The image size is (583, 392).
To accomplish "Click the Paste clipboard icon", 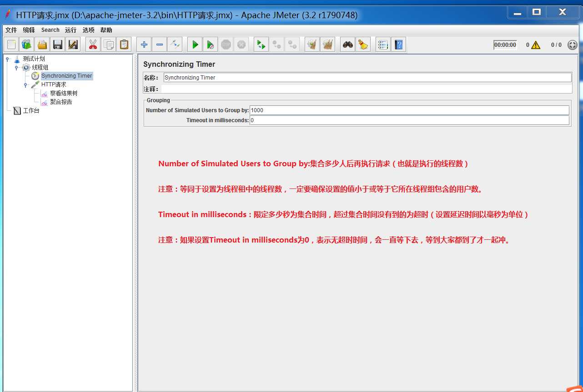I will [124, 45].
